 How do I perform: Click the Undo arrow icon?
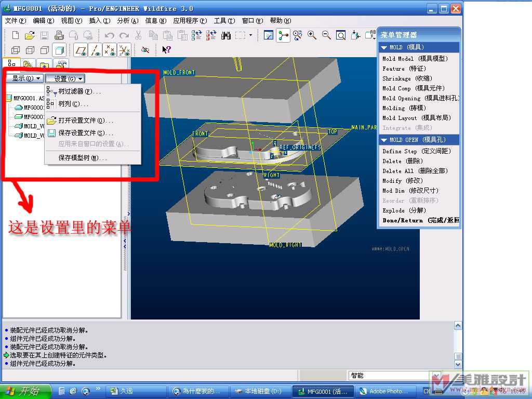109,35
